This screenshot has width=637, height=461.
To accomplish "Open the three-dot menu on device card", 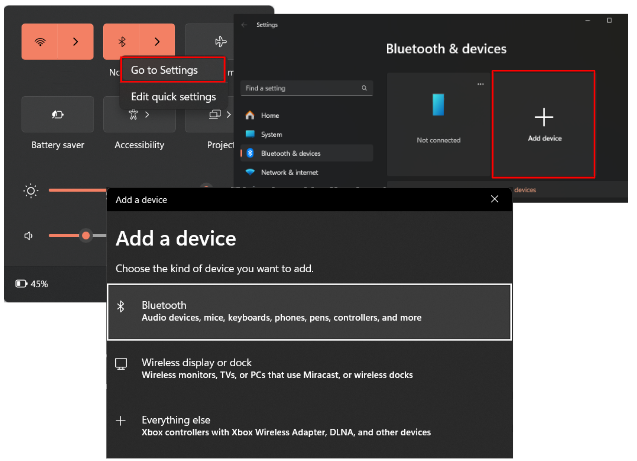I will tap(481, 84).
